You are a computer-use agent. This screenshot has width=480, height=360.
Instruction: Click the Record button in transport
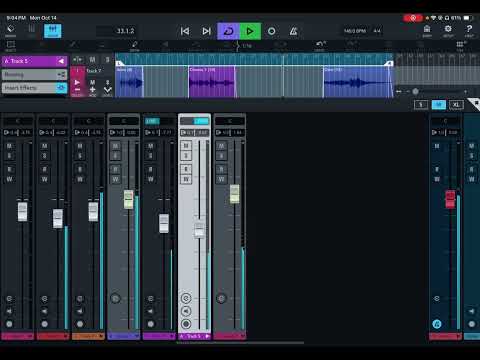tap(272, 31)
